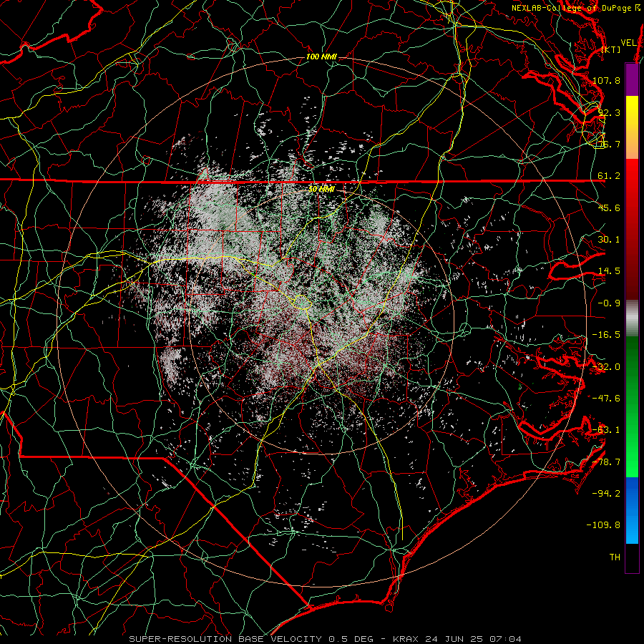Click the -47.6 velocity scale value

point(606,399)
